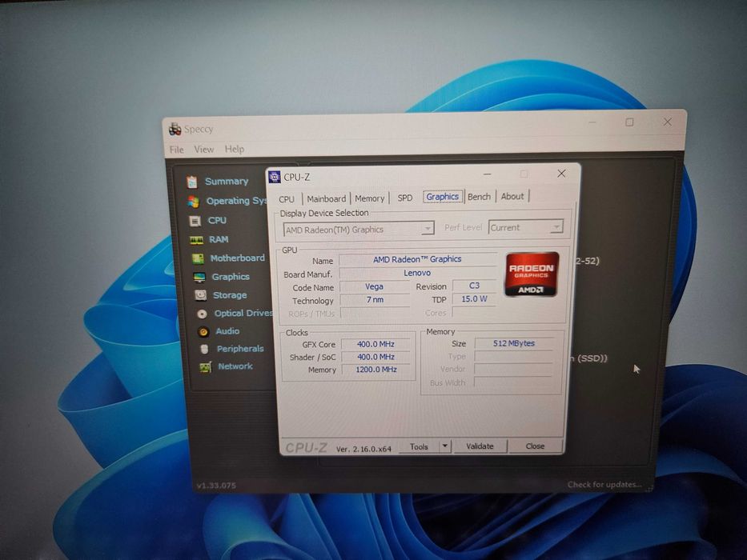Open the Perf Level Current dropdown
This screenshot has height=560, width=747.
pos(525,227)
